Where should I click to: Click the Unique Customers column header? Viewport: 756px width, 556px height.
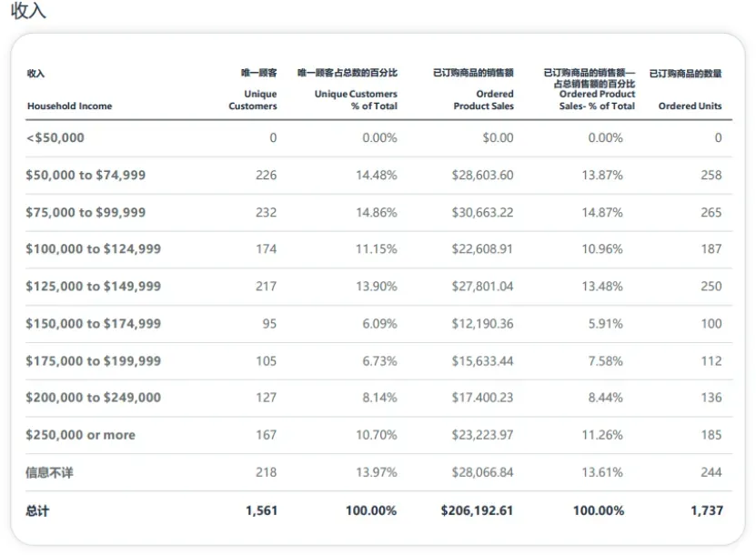[253, 100]
